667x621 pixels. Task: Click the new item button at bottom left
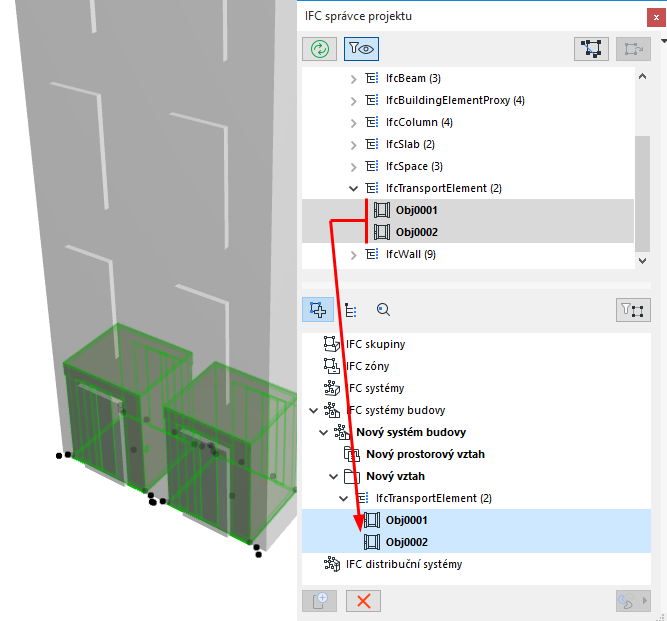point(319,601)
